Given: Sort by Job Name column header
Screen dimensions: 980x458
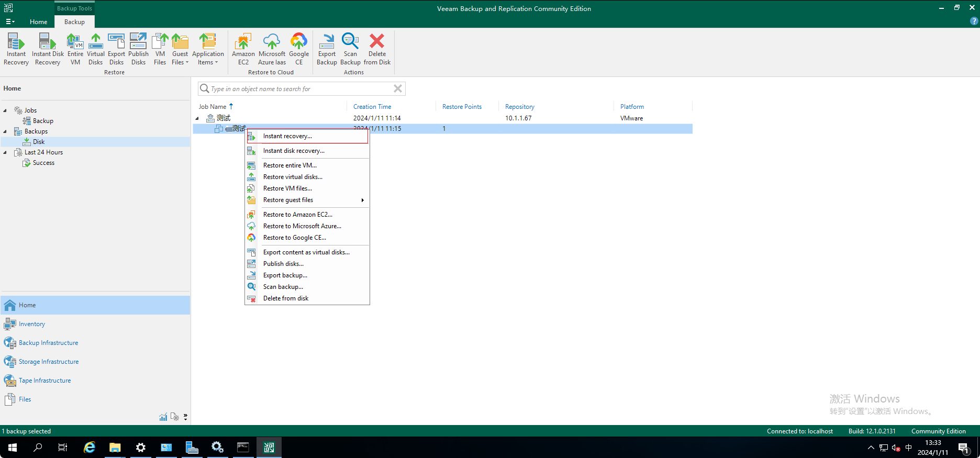Looking at the screenshot, I should pos(213,107).
